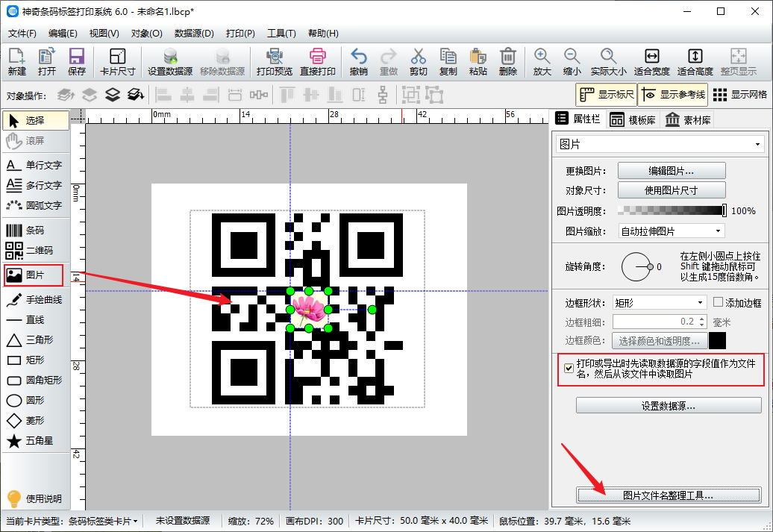Click 直接打印 direct print icon
This screenshot has height=532, width=773.
pyautogui.click(x=318, y=62)
